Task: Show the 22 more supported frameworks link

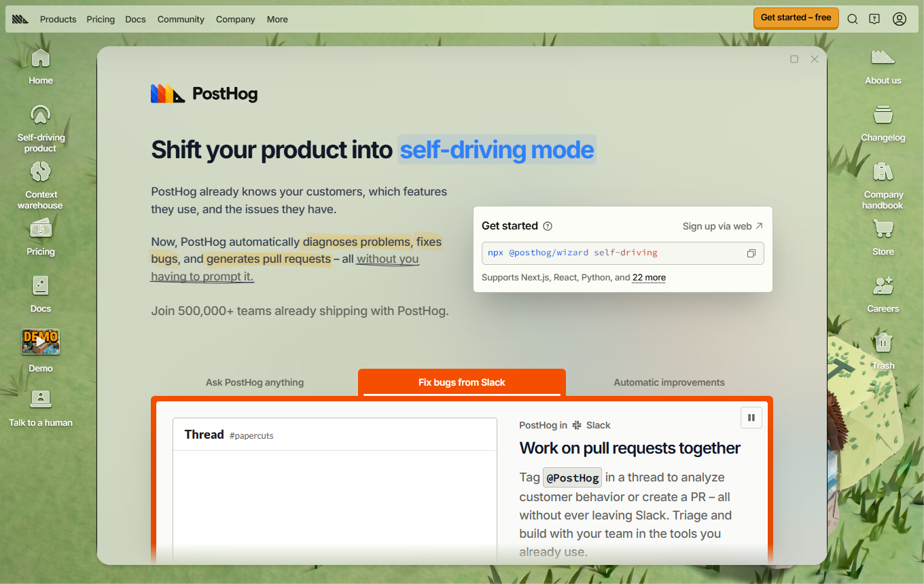Action: point(649,277)
